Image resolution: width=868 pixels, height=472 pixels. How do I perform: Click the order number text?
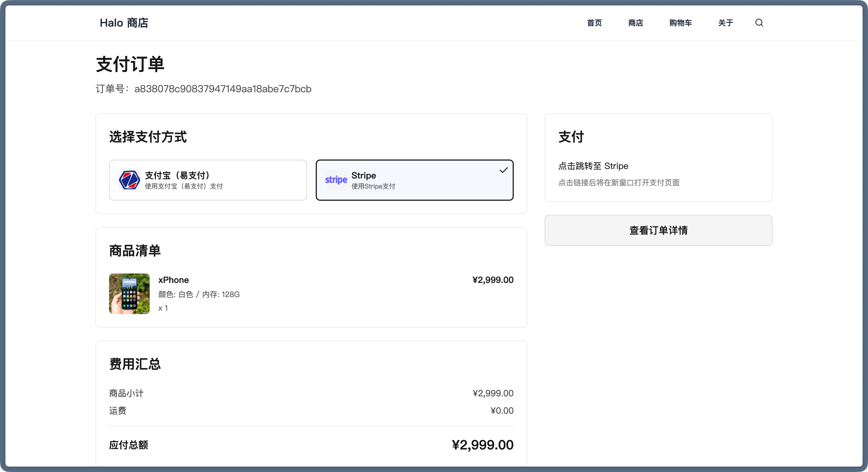pos(222,89)
